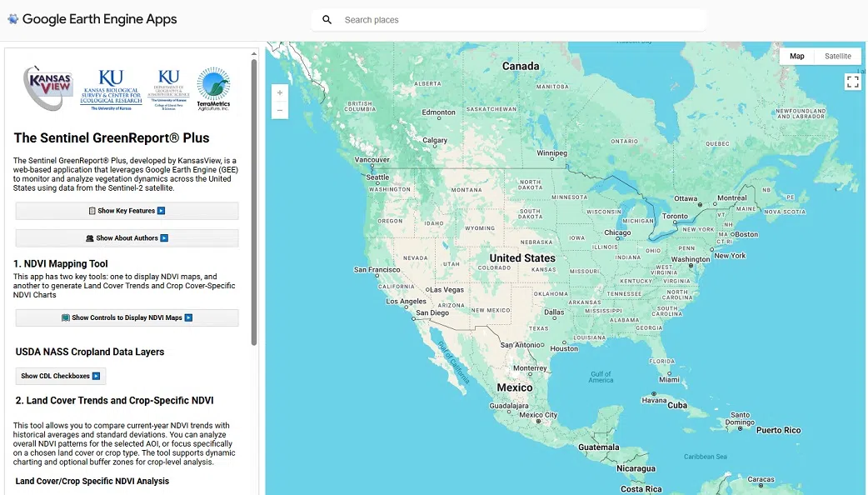868x495 pixels.
Task: Click the KU Kansas Biological Survey logo
Action: click(111, 90)
